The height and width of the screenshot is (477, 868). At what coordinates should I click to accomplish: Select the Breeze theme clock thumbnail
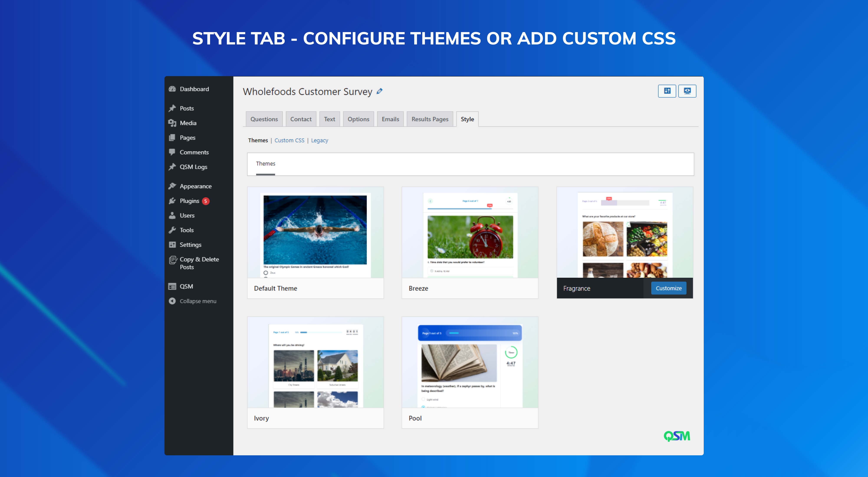coord(470,232)
